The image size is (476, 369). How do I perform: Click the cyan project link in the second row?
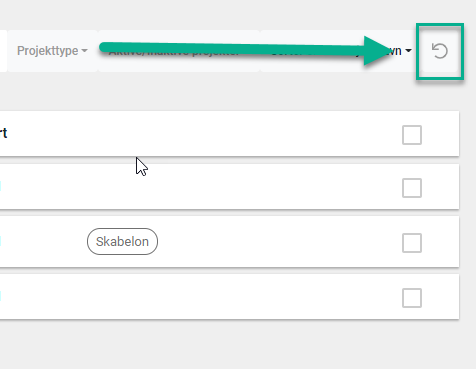0,186
